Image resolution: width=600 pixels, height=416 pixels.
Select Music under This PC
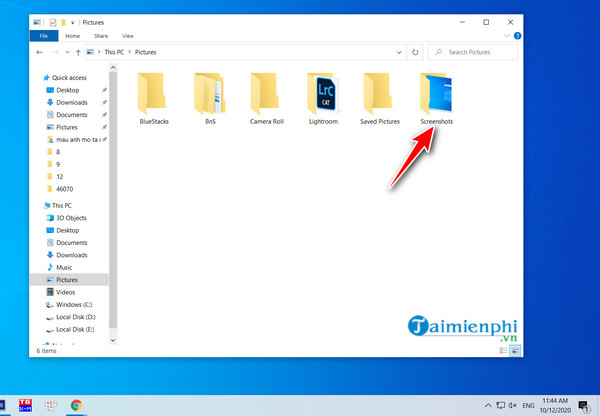coord(64,267)
